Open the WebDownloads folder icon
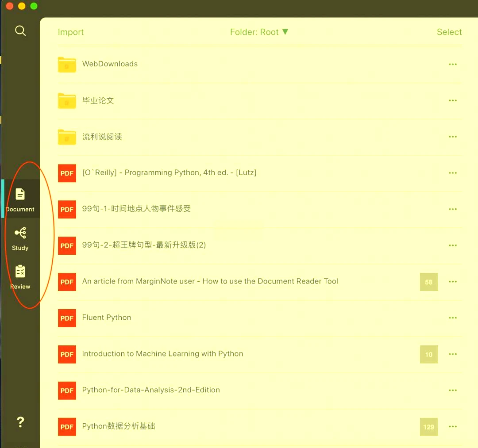Screen dimensions: 478x448 pos(67,65)
